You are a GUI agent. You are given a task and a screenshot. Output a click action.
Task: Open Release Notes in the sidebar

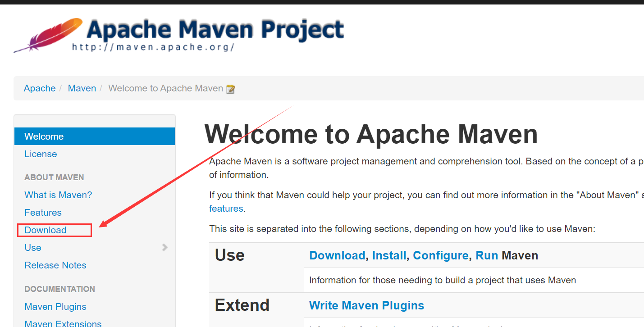tap(55, 265)
